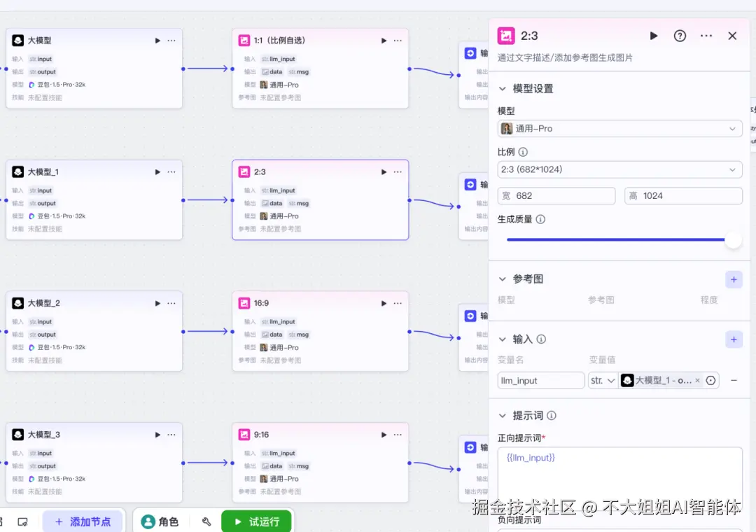The width and height of the screenshot is (756, 532).
Task: Run the 16:9 image node
Action: click(x=384, y=303)
